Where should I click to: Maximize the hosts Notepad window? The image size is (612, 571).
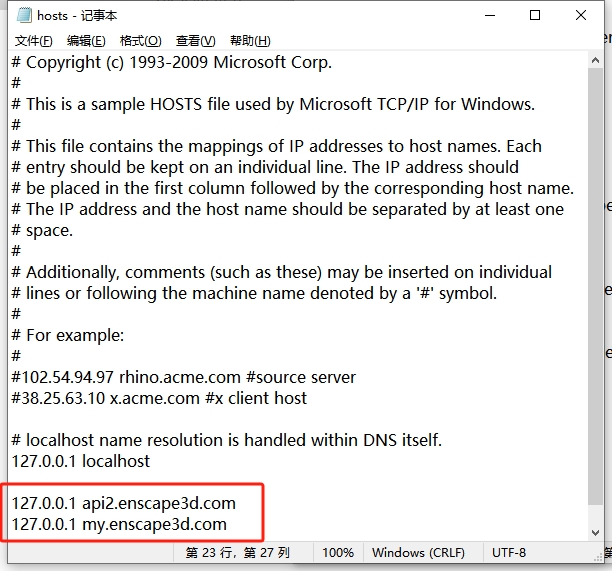point(535,15)
